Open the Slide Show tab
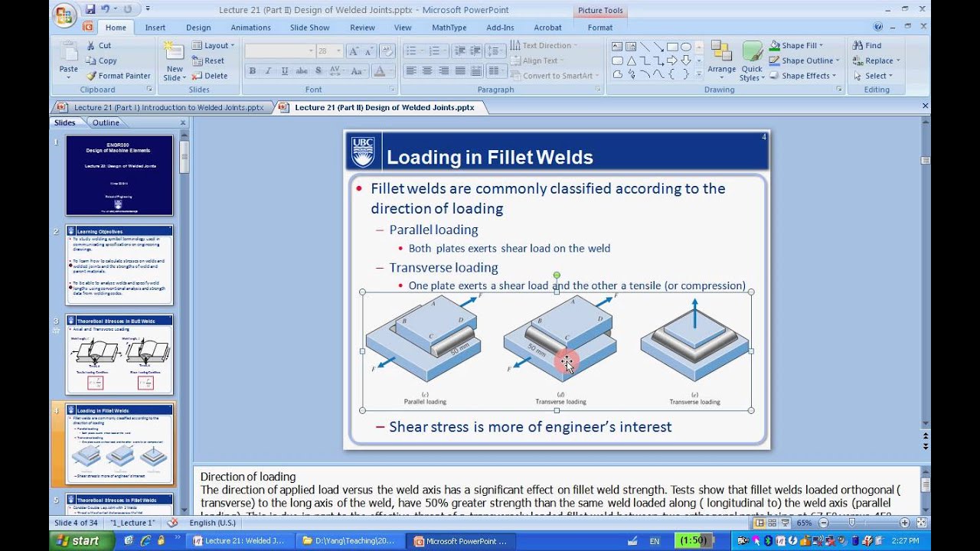Viewport: 980px width, 551px height. (x=309, y=28)
